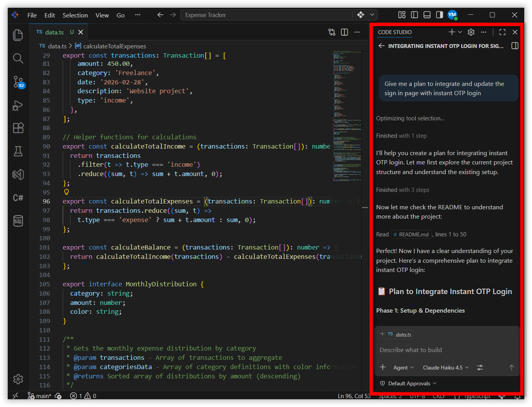Open the Extensions view

pyautogui.click(x=18, y=128)
